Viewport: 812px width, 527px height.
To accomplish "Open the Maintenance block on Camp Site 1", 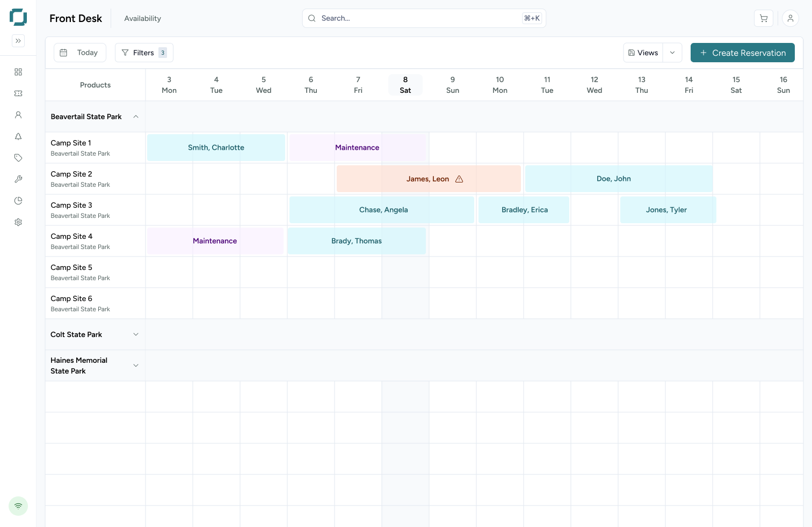I will click(x=358, y=148).
